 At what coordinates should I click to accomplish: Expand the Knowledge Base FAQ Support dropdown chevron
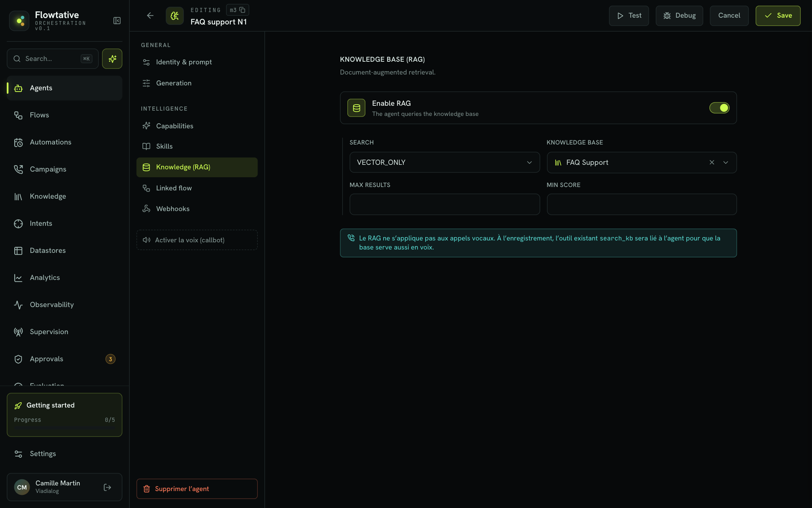click(x=726, y=163)
